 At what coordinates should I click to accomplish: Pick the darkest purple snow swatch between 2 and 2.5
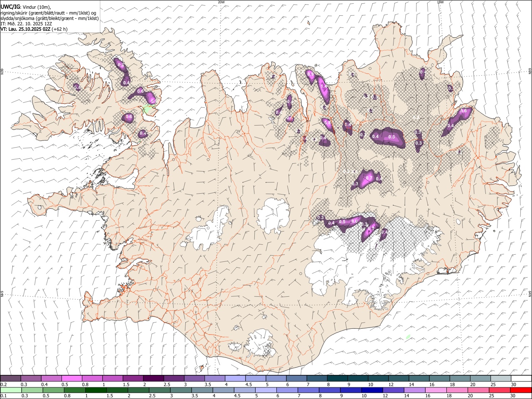click(153, 378)
